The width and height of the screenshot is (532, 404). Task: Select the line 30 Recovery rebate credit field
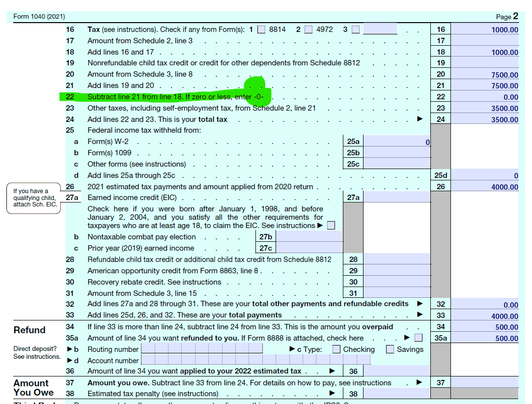[396, 282]
